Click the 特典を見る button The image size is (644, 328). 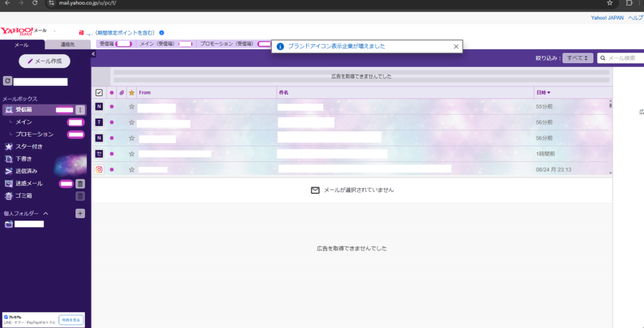tap(71, 320)
